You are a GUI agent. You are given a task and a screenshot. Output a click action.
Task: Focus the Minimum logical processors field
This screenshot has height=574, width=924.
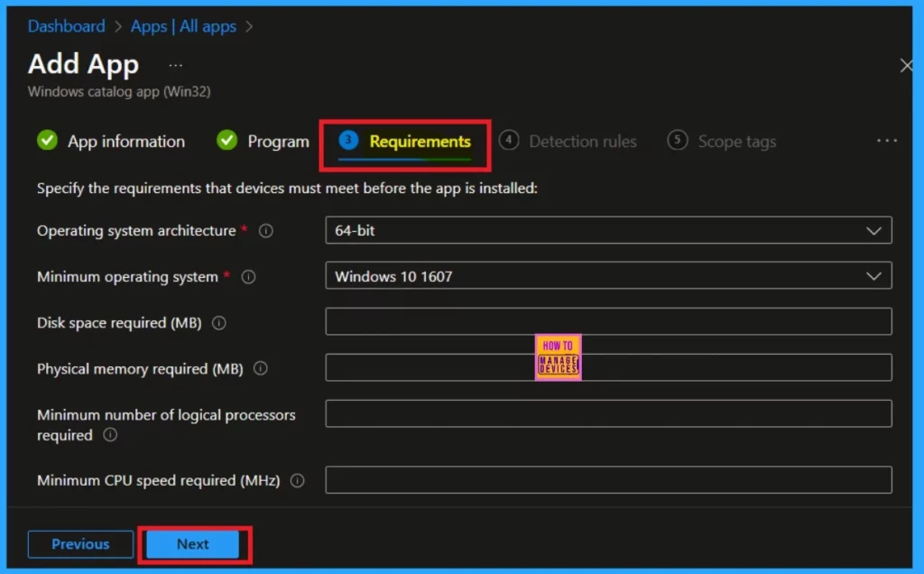coord(608,413)
